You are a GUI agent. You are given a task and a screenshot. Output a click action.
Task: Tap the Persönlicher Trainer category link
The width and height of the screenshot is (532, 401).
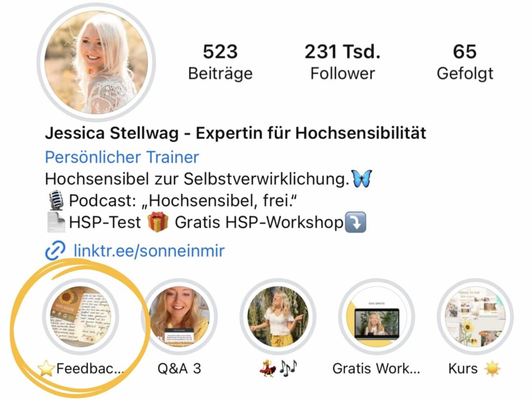[x=122, y=157]
